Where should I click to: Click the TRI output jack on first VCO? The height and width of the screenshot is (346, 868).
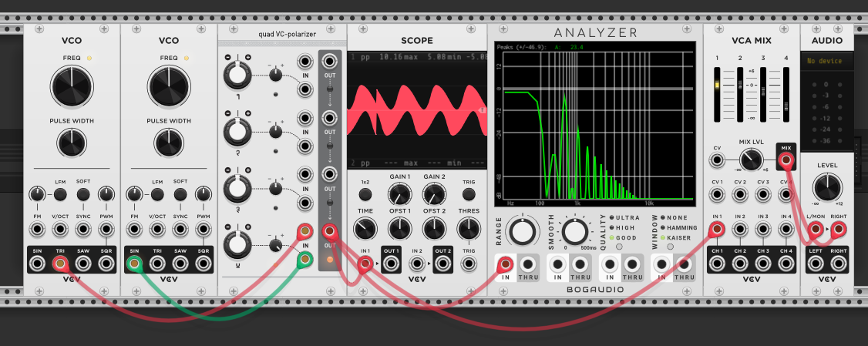(60, 264)
